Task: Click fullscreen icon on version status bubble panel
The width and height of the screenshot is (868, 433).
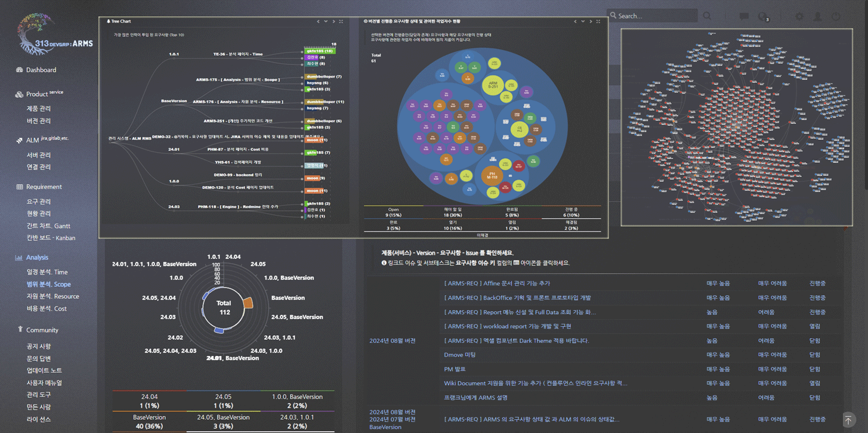Action: (x=598, y=21)
